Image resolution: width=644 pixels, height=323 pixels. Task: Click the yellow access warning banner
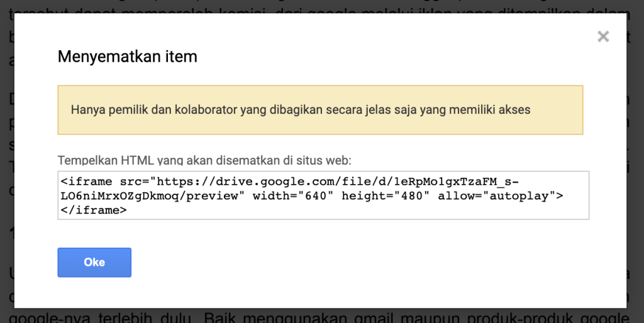click(x=320, y=110)
